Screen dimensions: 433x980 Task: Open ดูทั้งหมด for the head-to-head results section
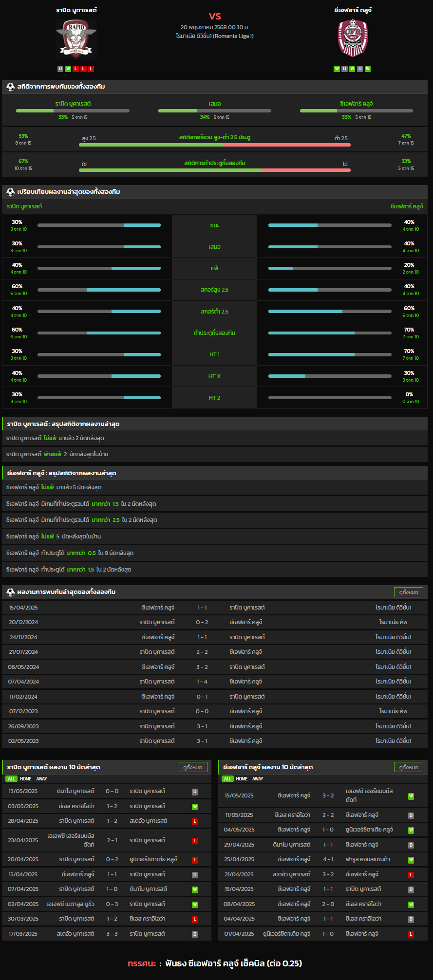tap(409, 592)
